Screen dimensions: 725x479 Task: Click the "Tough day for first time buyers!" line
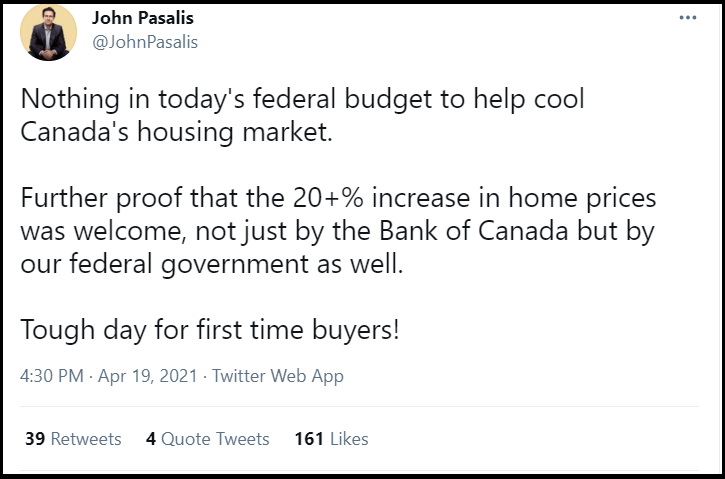tap(210, 329)
